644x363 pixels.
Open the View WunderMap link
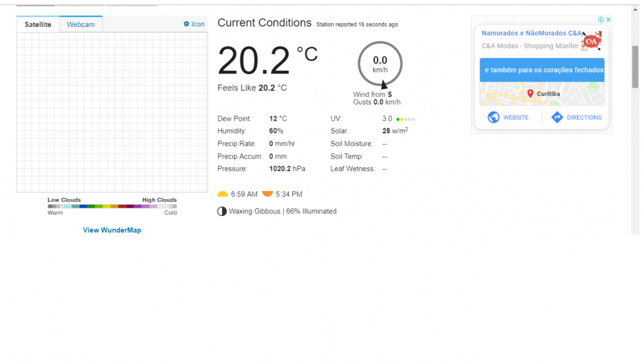(112, 230)
